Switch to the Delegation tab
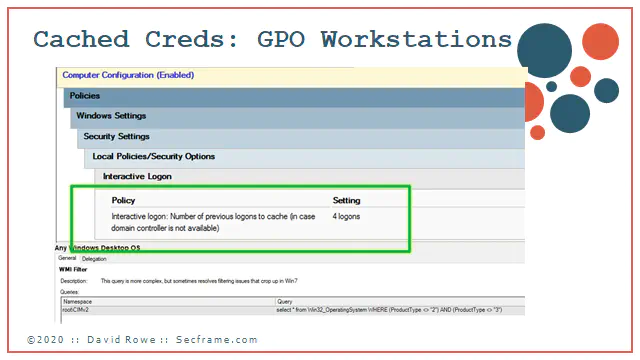 [94, 259]
